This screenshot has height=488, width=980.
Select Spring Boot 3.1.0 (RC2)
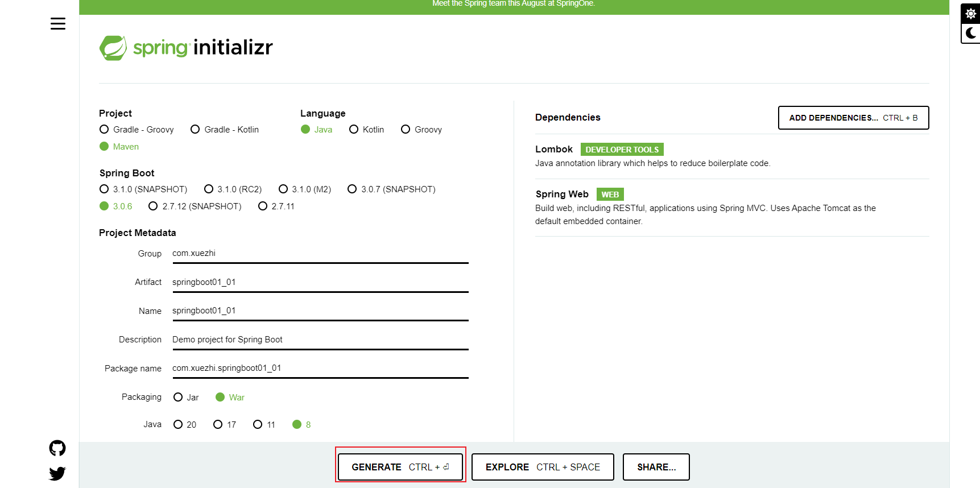pyautogui.click(x=233, y=189)
